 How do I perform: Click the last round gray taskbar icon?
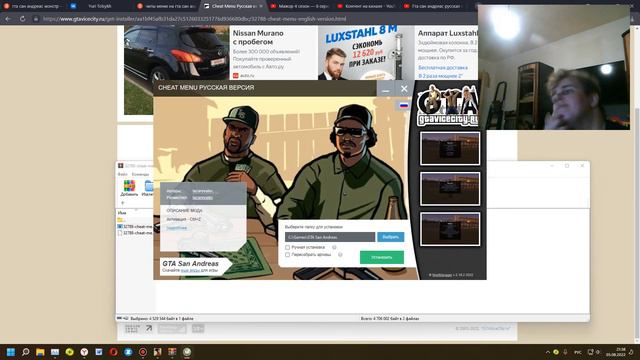(187, 352)
